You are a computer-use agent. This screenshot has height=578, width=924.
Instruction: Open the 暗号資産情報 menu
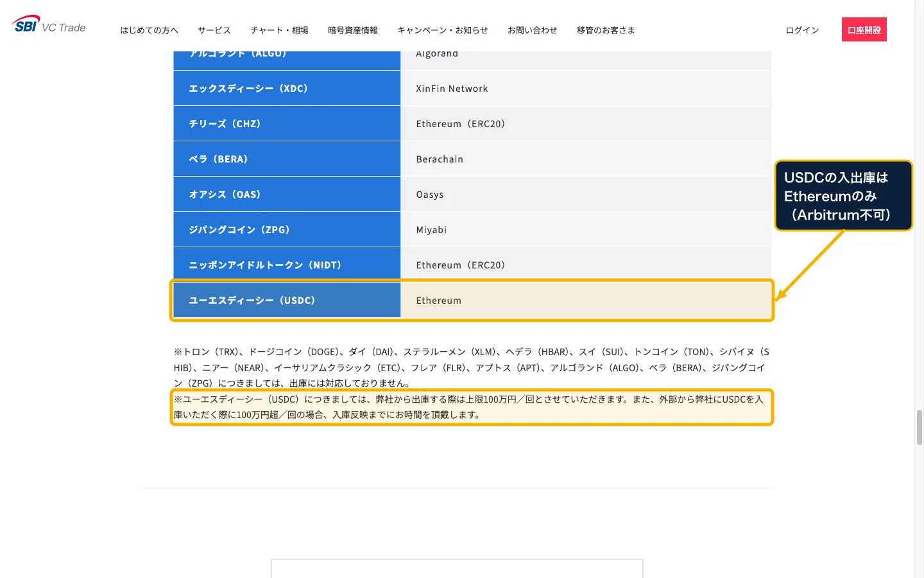pyautogui.click(x=353, y=30)
